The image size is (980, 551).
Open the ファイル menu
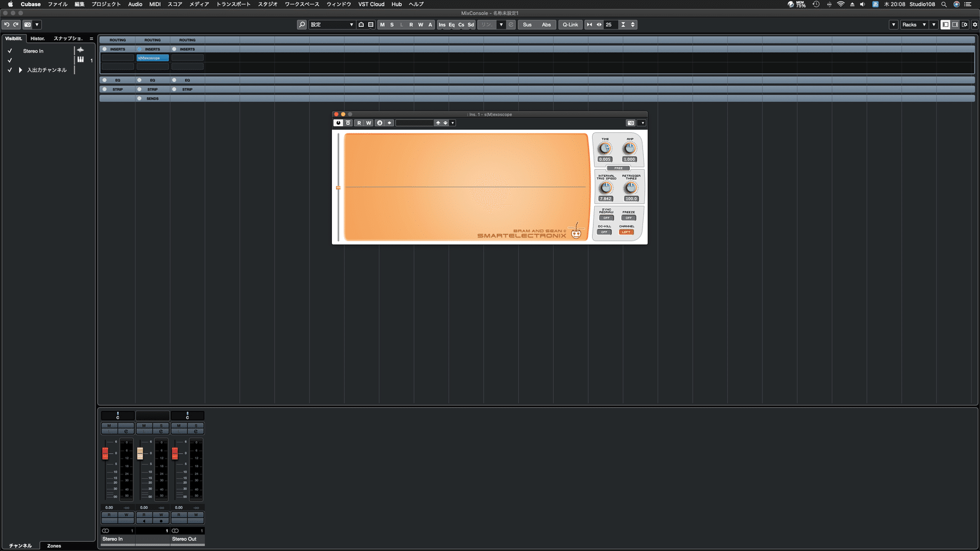tap(58, 4)
